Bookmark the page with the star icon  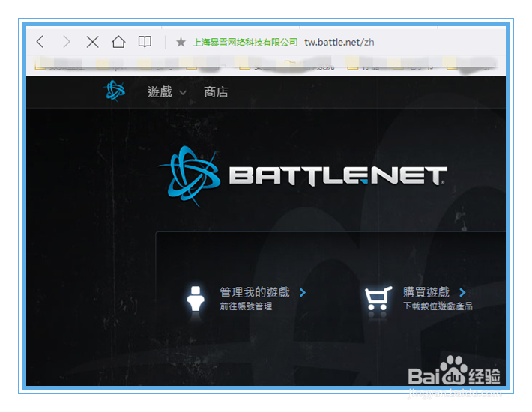tap(181, 43)
